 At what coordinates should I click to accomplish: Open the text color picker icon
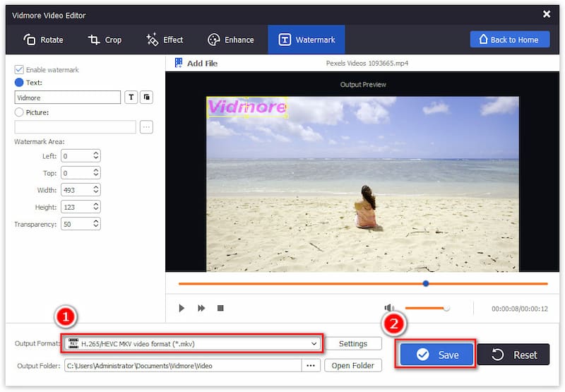point(146,97)
